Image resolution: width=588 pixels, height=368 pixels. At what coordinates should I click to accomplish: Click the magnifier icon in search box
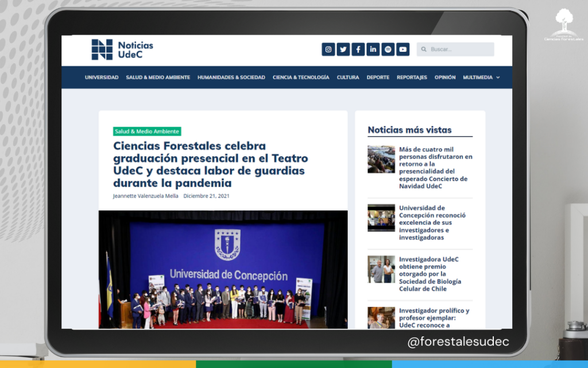pyautogui.click(x=424, y=49)
